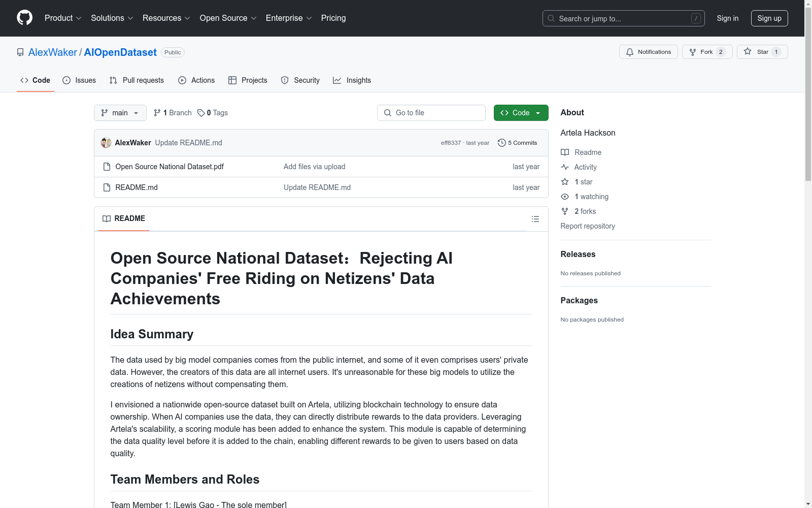Click the repository book icon beside AlexWaker
Screen dimensions: 812x508
(x=20, y=52)
